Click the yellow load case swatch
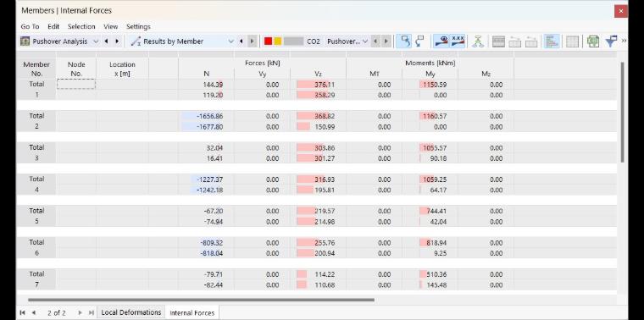This screenshot has width=644, height=320. point(278,41)
